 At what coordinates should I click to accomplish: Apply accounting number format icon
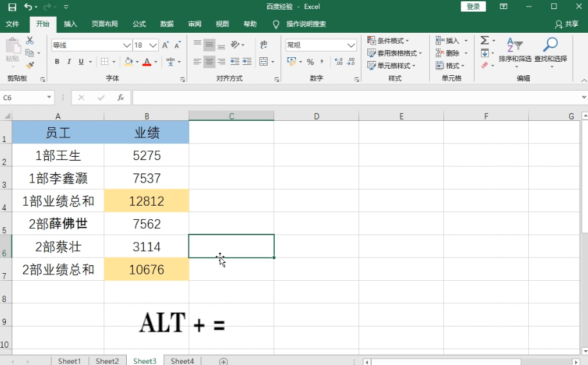[x=291, y=62]
